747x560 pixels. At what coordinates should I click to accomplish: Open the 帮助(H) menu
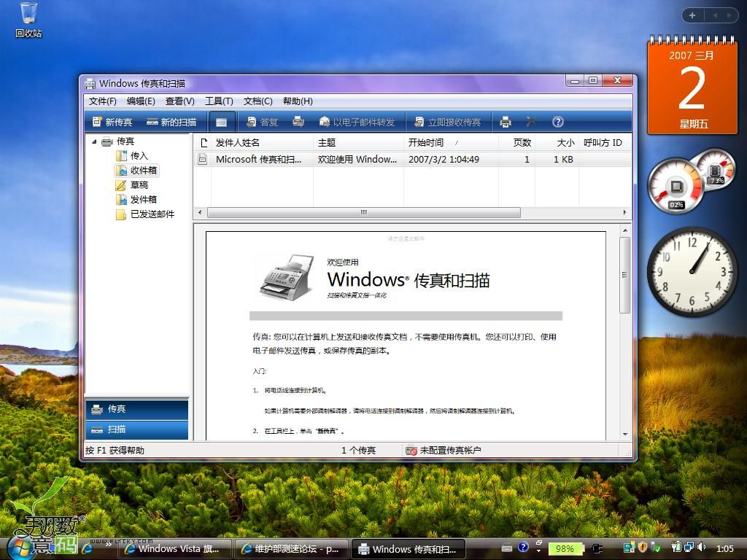(298, 101)
